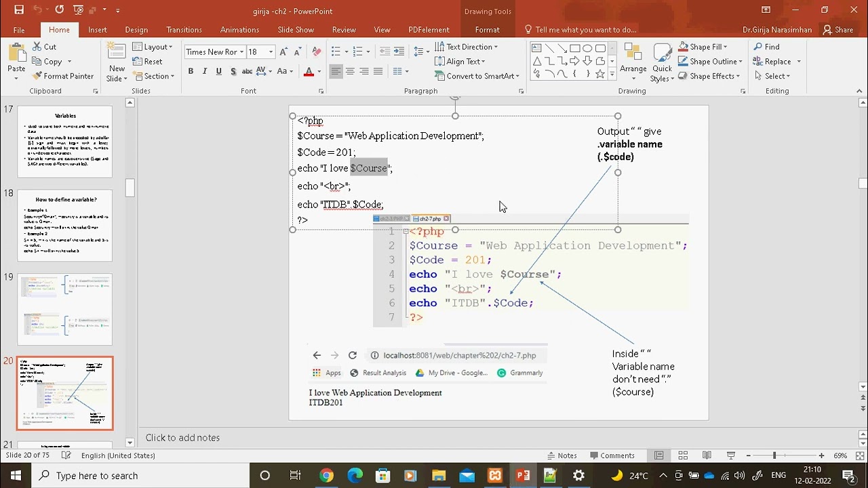Viewport: 868px width, 488px height.
Task: Open Microsoft Edge from taskbar
Action: [x=355, y=475]
